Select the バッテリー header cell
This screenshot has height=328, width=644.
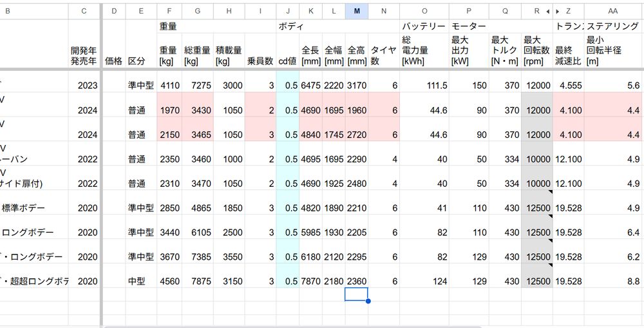tap(424, 26)
